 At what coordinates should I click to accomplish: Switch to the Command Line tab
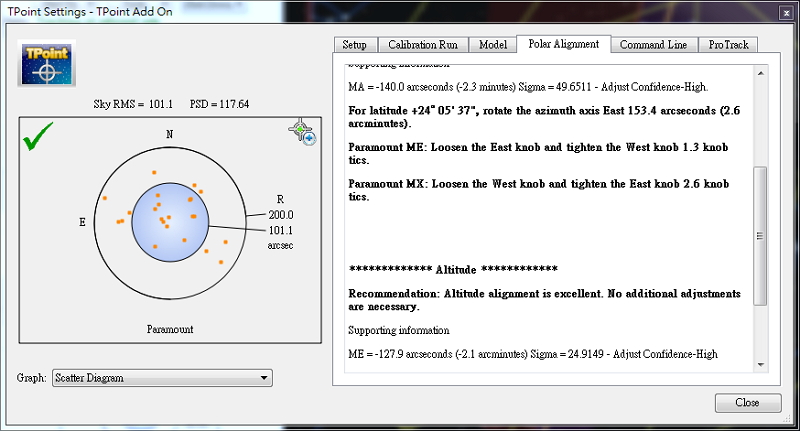654,45
